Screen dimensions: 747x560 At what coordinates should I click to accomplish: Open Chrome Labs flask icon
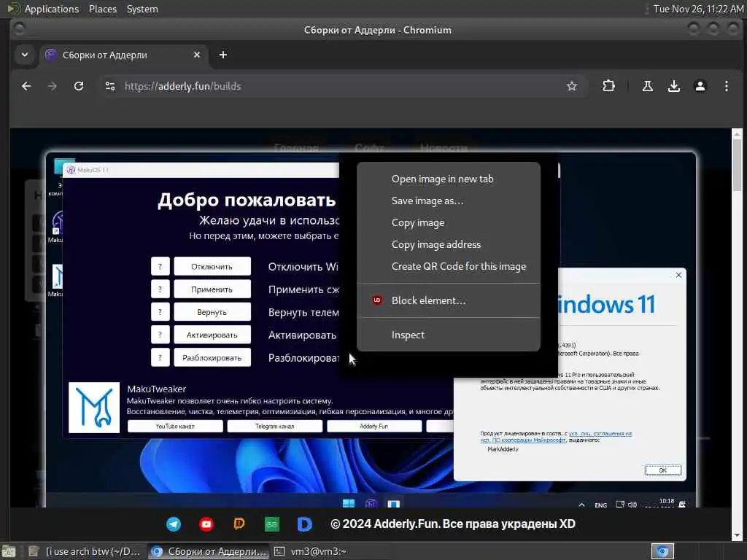coord(648,86)
